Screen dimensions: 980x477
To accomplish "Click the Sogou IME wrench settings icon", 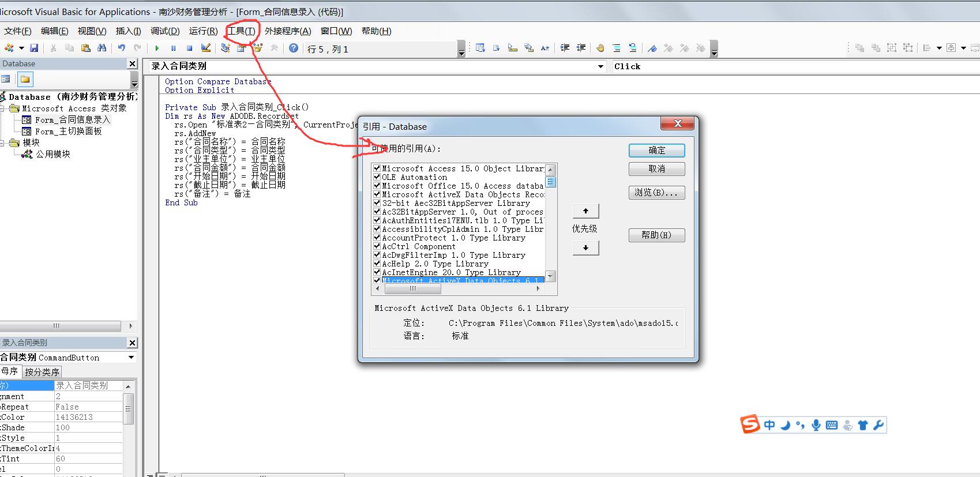I will pos(878,425).
